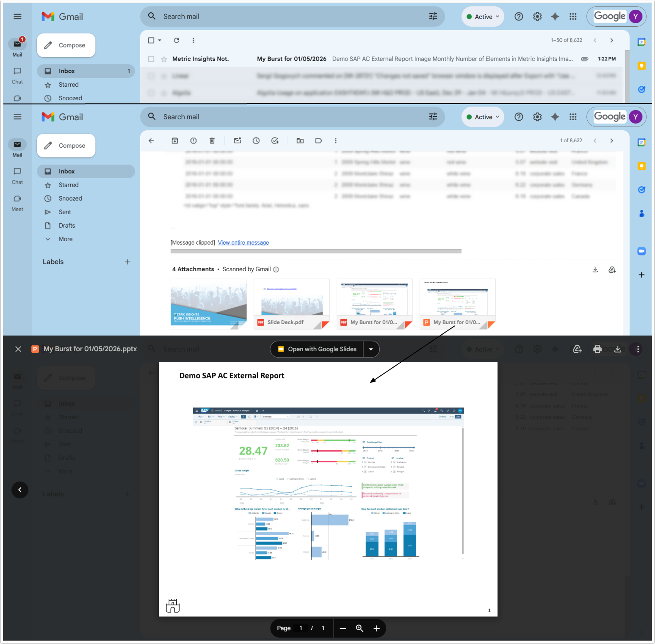Open more actions in preview toolbar

[638, 349]
